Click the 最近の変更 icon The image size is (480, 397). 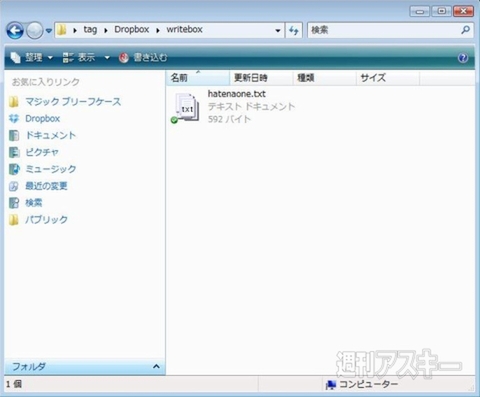pyautogui.click(x=14, y=186)
